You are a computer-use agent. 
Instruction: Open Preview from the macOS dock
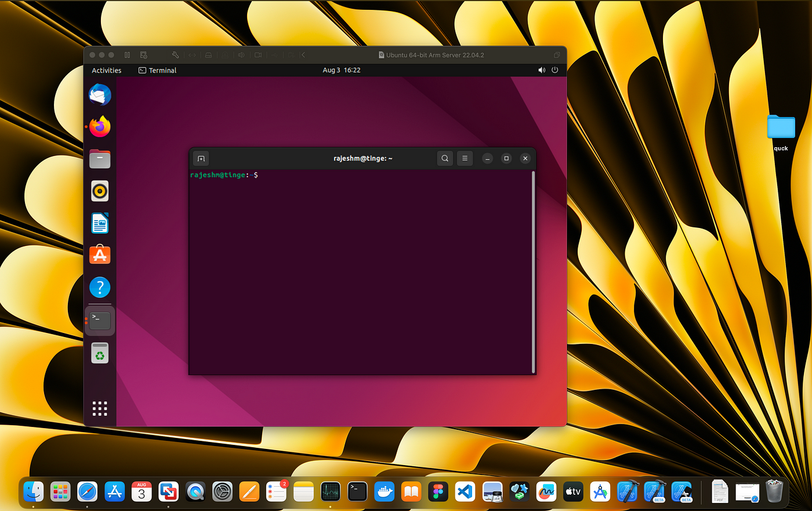pyautogui.click(x=492, y=492)
